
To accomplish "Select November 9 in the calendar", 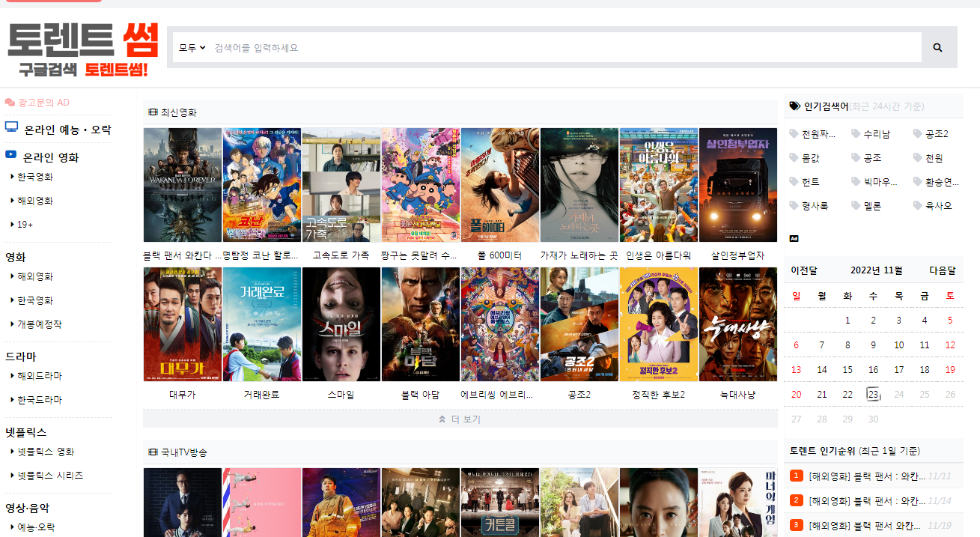I will (x=873, y=345).
